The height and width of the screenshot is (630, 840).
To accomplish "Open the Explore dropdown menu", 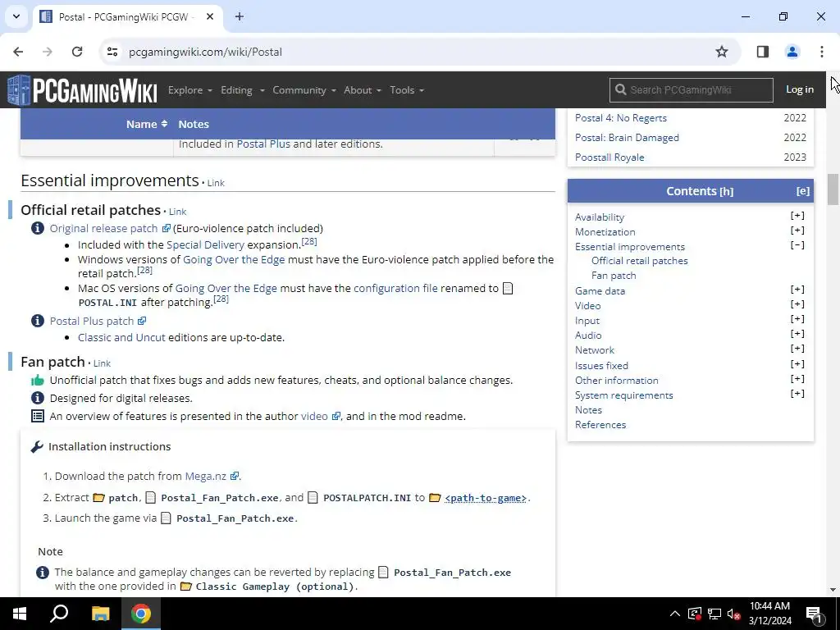I will (x=190, y=90).
